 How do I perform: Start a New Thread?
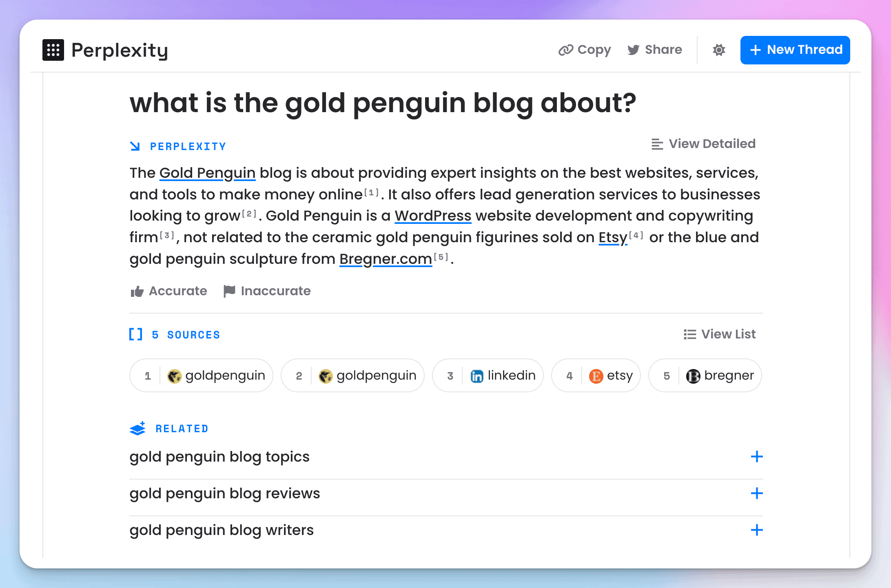pos(795,50)
